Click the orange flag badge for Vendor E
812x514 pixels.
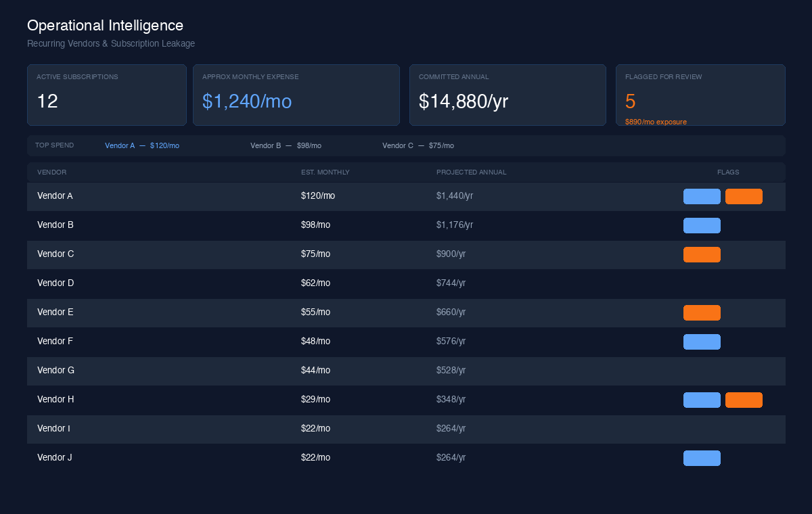pos(702,312)
